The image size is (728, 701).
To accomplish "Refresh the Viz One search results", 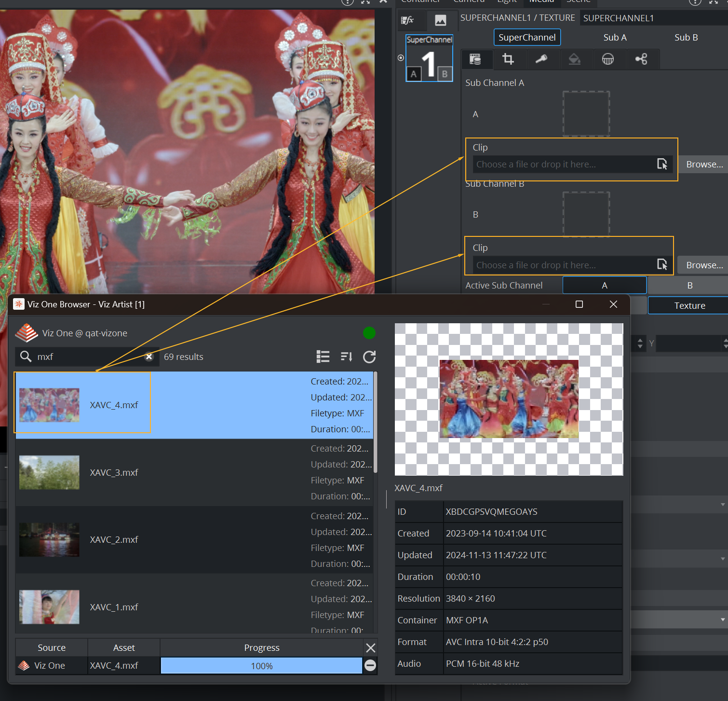I will [369, 357].
